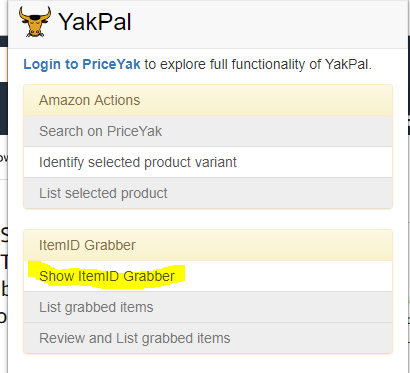410x373 pixels.
Task: Choose Review and List grabbed items
Action: tap(208, 338)
